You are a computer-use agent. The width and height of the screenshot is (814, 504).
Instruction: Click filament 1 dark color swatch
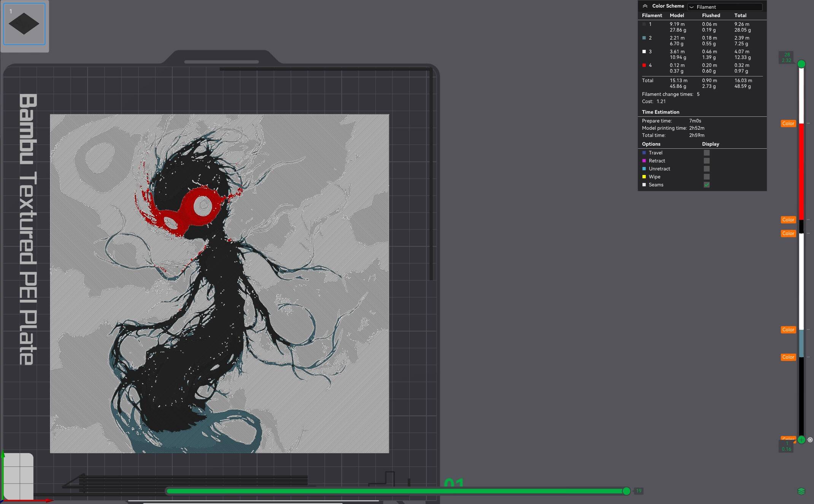[644, 24]
